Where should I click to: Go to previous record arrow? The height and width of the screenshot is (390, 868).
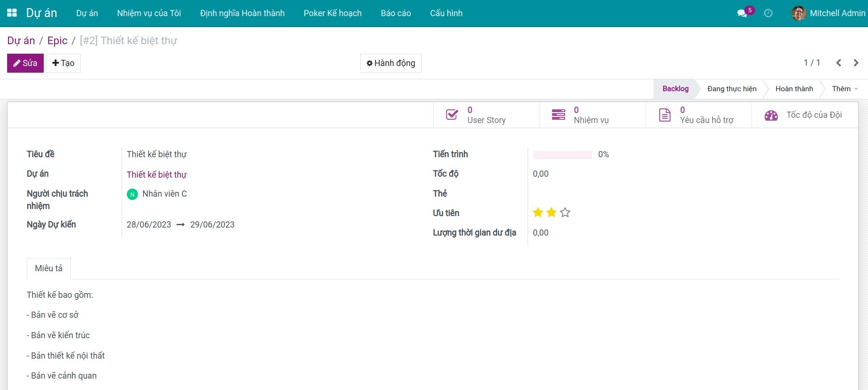839,63
